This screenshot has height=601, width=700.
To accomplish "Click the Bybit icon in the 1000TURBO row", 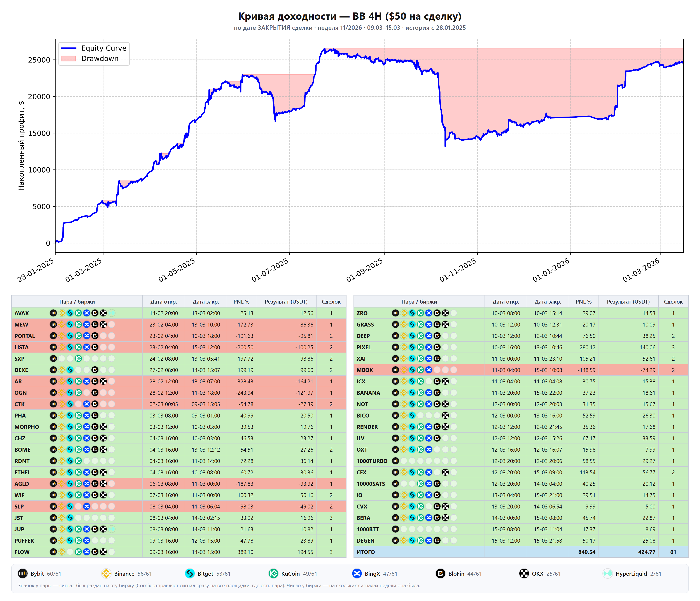I will click(395, 461).
